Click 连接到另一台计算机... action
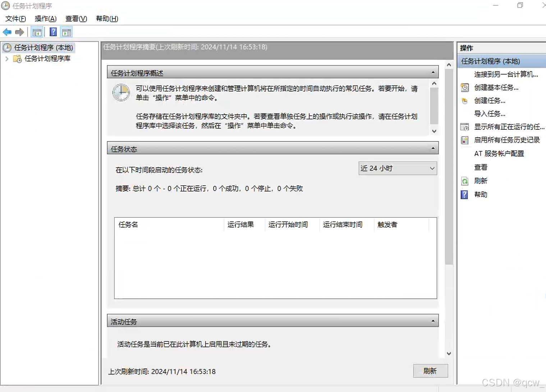This screenshot has height=392, width=546. click(506, 74)
